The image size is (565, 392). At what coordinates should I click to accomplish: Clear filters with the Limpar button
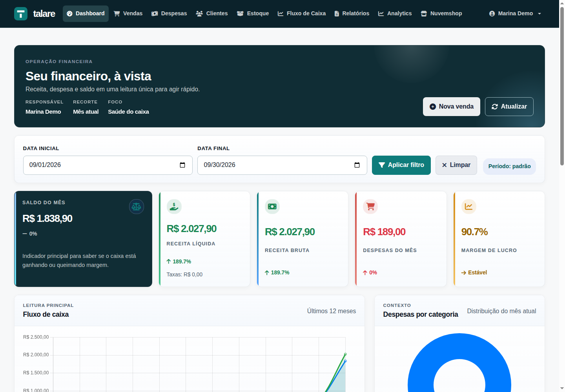[456, 165]
